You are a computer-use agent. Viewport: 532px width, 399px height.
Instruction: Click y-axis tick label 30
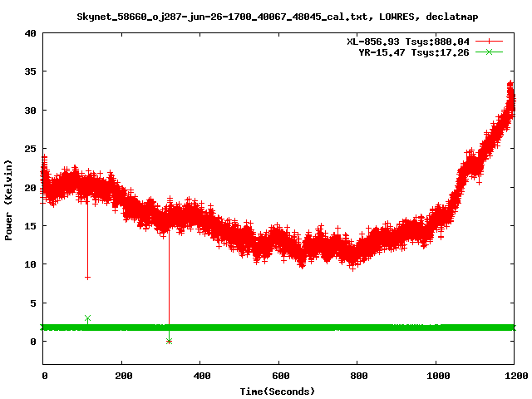point(30,111)
